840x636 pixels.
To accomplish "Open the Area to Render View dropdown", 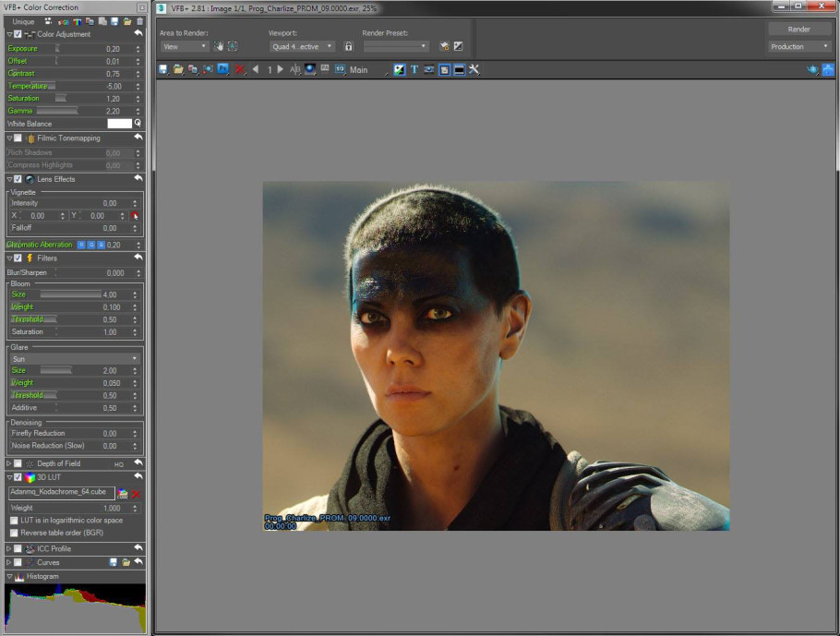I will tap(185, 46).
